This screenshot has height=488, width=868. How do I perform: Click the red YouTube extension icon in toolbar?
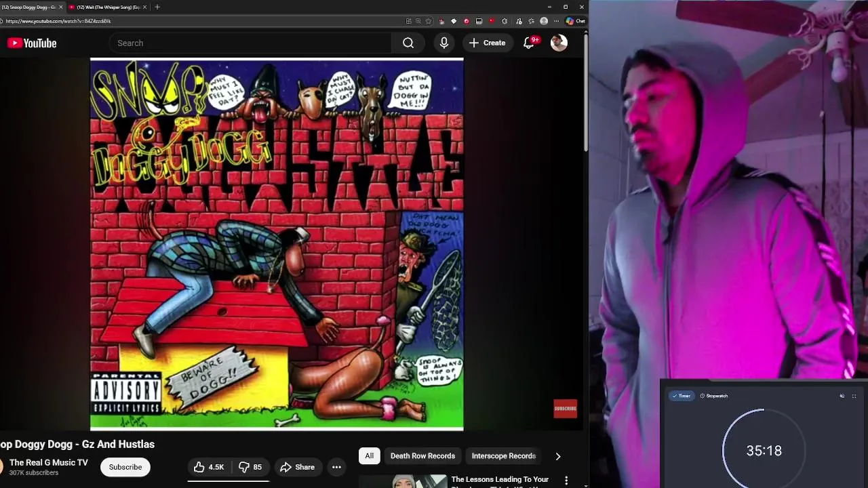point(492,21)
